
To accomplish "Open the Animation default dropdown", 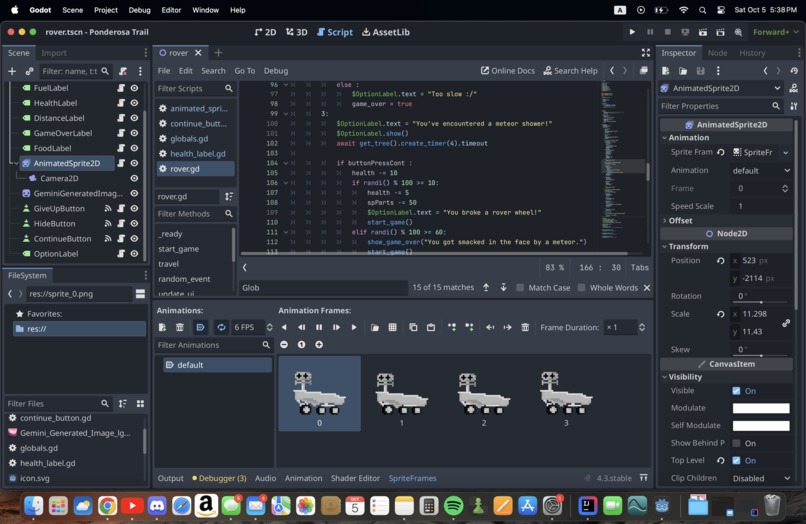I will [760, 170].
